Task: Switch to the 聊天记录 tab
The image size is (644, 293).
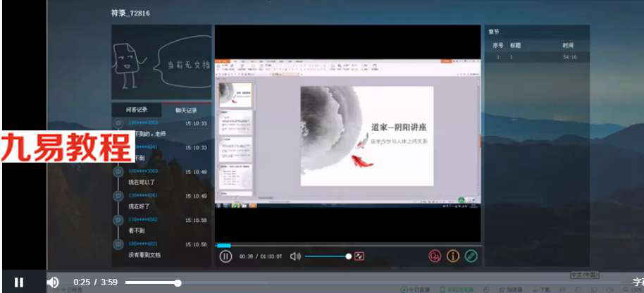Action: point(186,111)
